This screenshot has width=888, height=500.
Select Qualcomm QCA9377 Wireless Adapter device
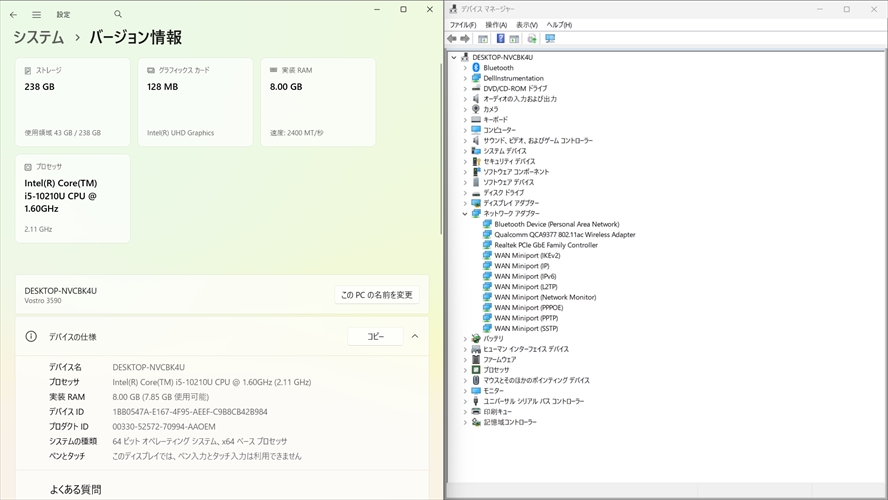[x=564, y=235]
